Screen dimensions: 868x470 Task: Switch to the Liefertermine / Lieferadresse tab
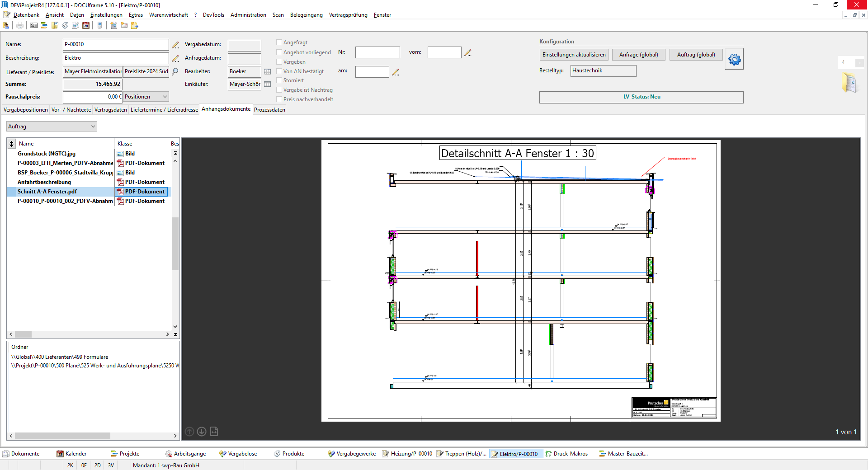coord(164,110)
